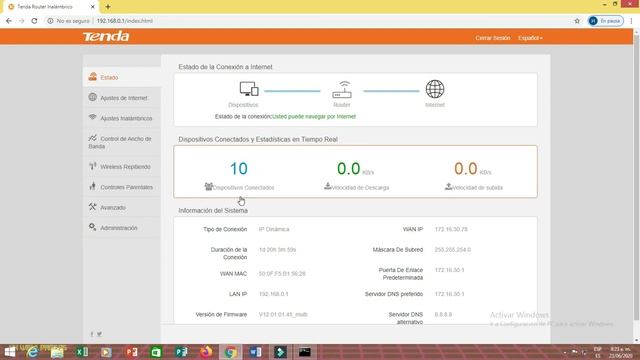
Task: Open the Estado menu item
Action: (122, 77)
